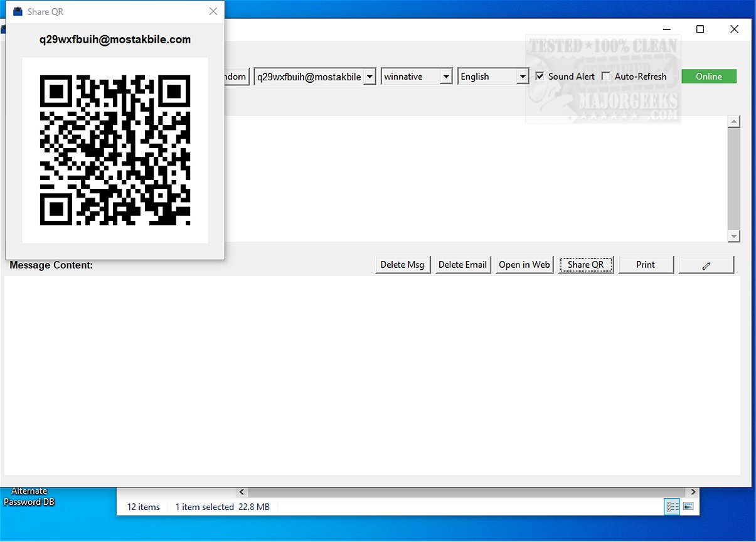
Task: Enable the Auto-Refresh checkbox
Action: (605, 77)
